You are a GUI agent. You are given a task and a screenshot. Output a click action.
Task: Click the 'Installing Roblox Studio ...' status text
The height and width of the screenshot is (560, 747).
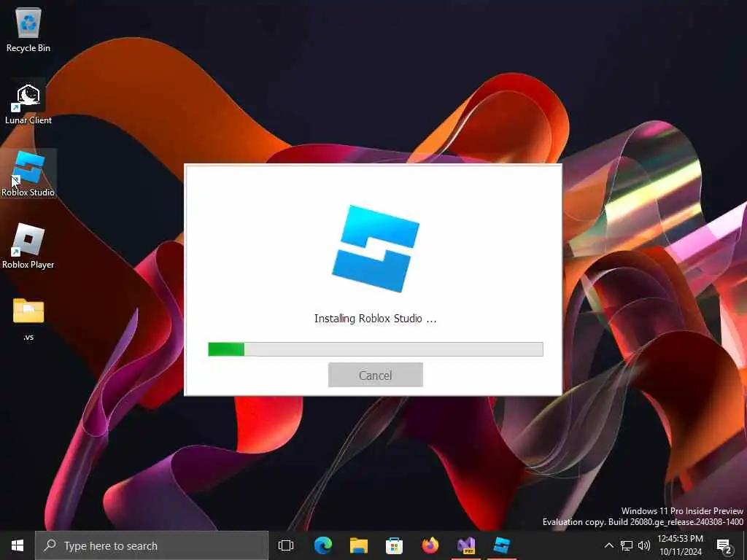click(376, 319)
